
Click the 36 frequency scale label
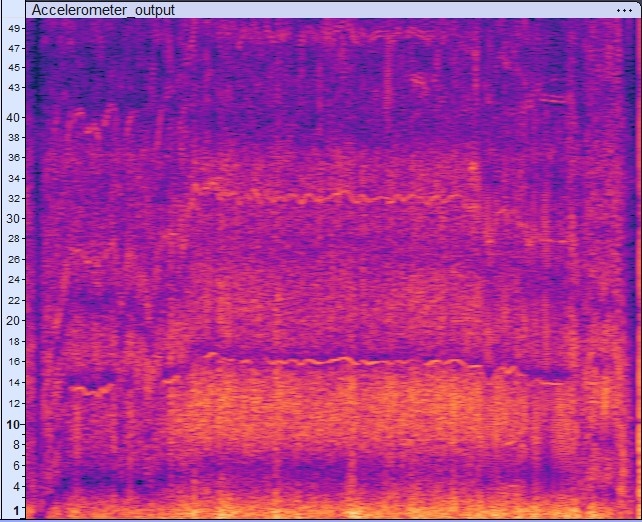[14, 157]
